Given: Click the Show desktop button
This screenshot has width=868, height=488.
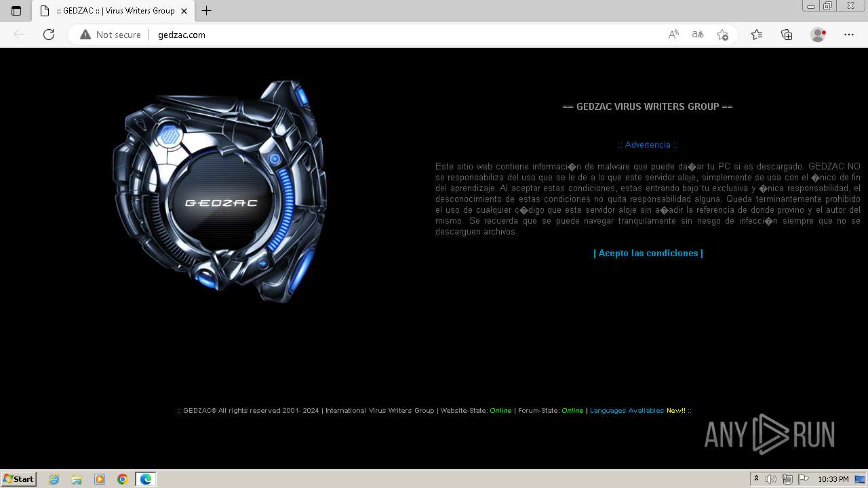Looking at the screenshot, I should 861,479.
